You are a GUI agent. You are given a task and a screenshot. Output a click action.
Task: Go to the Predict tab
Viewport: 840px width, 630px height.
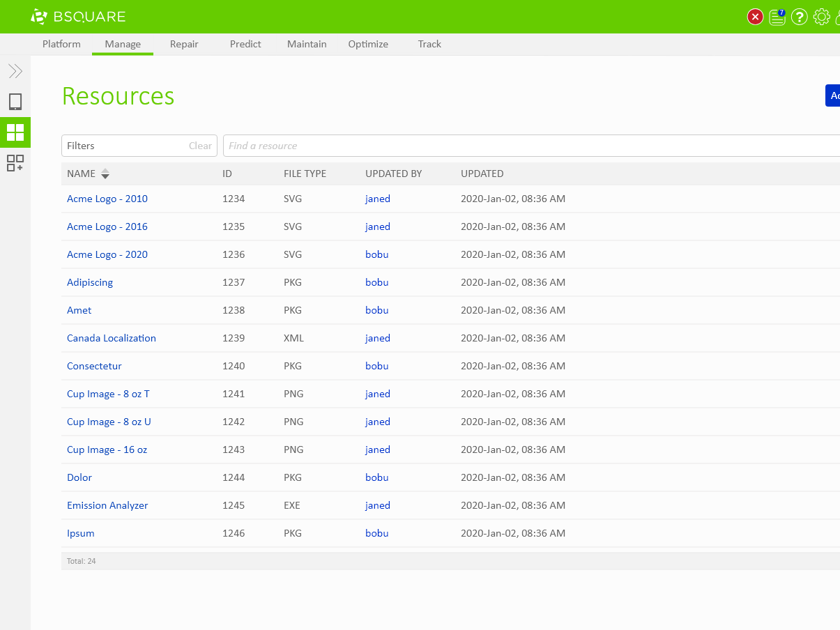click(245, 44)
